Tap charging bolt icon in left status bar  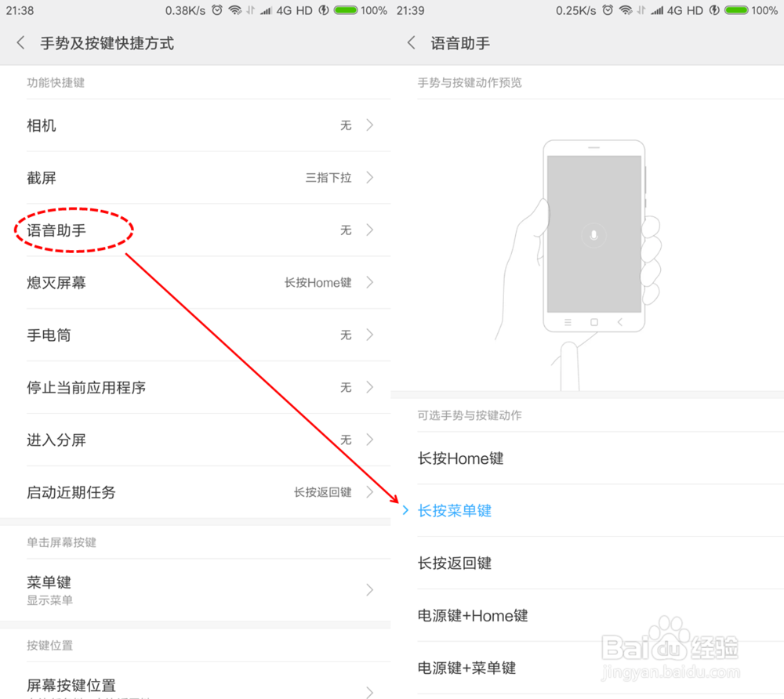coord(324,10)
